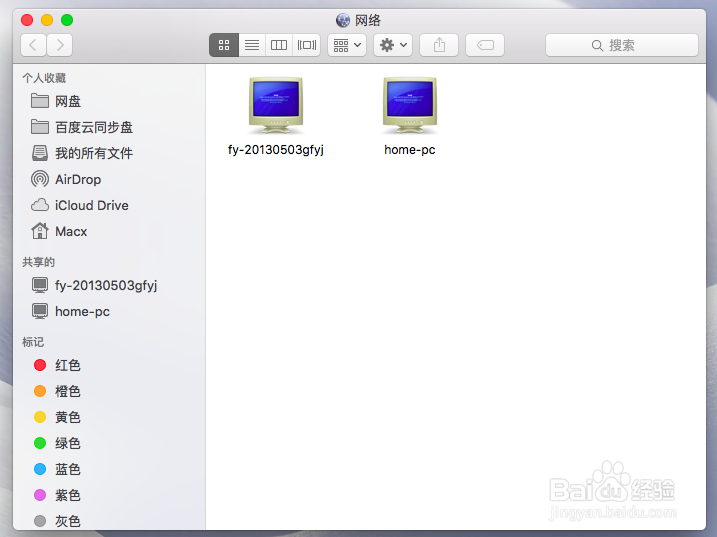Switch to list view in toolbar
Screen dimensions: 717x537
251,45
